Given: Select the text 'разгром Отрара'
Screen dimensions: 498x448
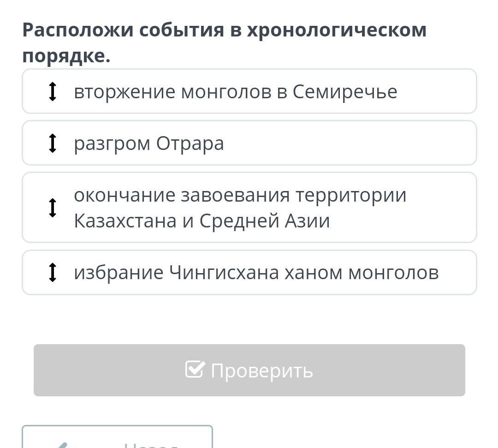Looking at the screenshot, I should pos(148,143).
